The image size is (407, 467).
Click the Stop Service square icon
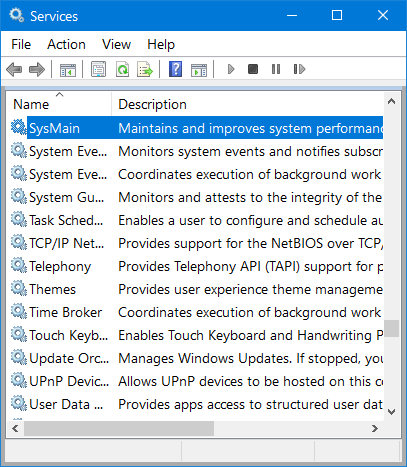click(x=253, y=69)
